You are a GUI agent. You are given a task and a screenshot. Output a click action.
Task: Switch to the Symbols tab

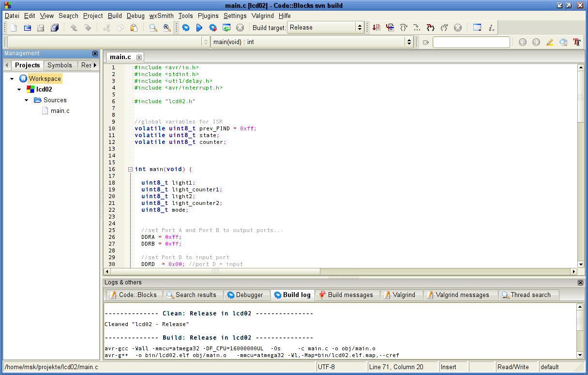(x=60, y=65)
